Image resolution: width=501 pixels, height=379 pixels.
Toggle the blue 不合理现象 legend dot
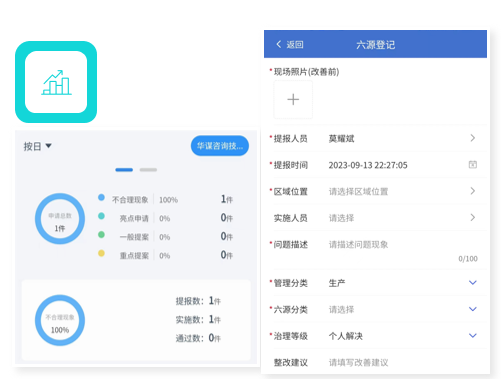point(101,197)
